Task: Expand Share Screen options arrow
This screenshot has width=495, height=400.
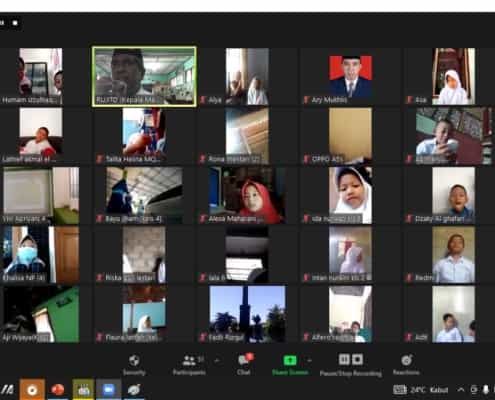Action: point(309,360)
